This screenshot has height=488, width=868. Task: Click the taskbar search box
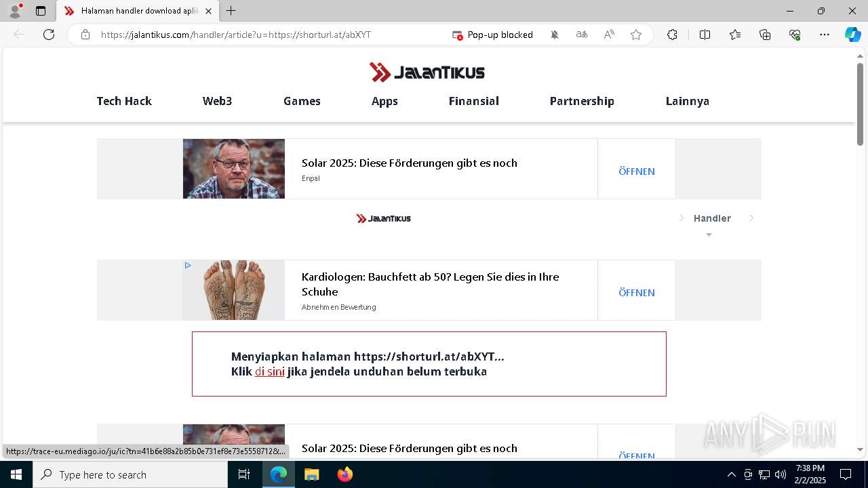click(x=130, y=474)
